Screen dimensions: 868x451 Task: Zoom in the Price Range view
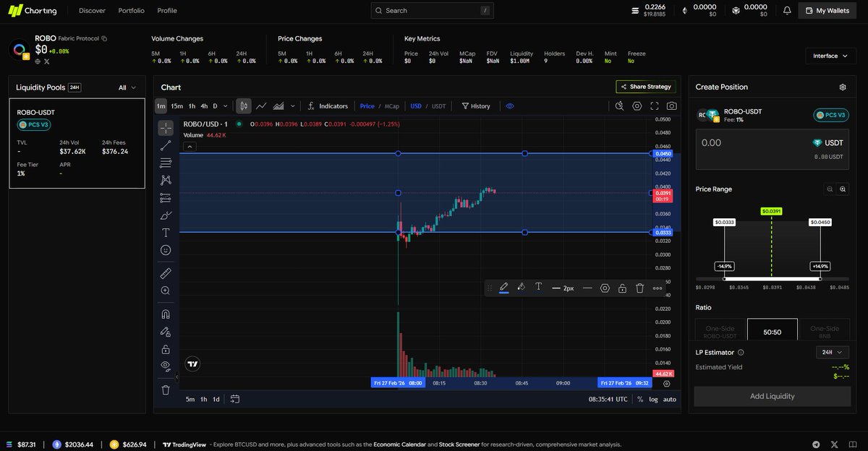pyautogui.click(x=843, y=189)
